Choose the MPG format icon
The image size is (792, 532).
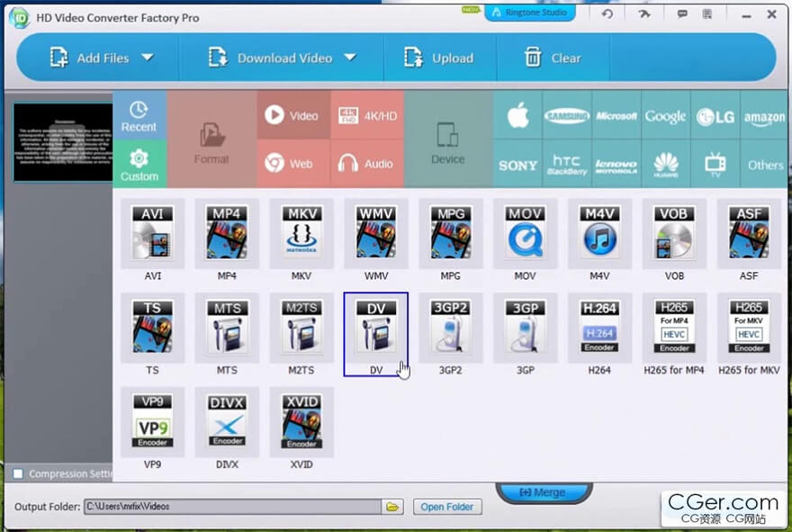(451, 233)
